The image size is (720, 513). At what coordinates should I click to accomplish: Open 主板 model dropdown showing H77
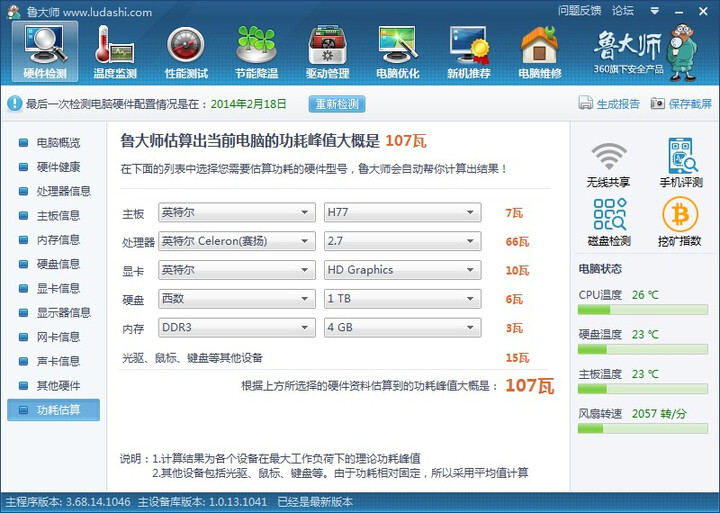tap(403, 212)
